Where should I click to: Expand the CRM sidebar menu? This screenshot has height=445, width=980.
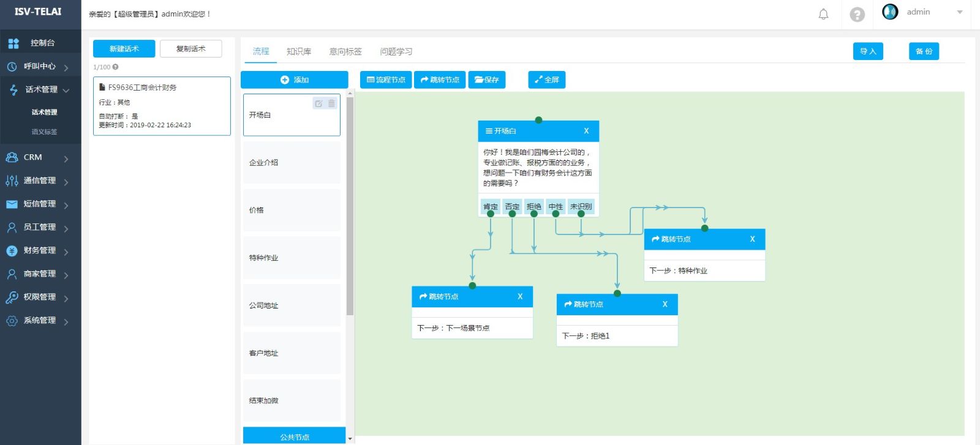pyautogui.click(x=40, y=157)
